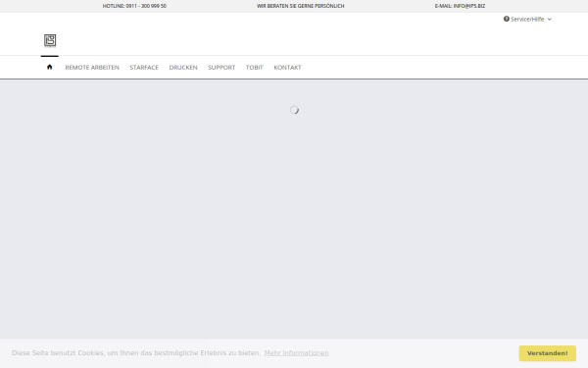The width and height of the screenshot is (588, 368).
Task: Expand the Service/Hilfe dropdown chevron
Action: 550,20
